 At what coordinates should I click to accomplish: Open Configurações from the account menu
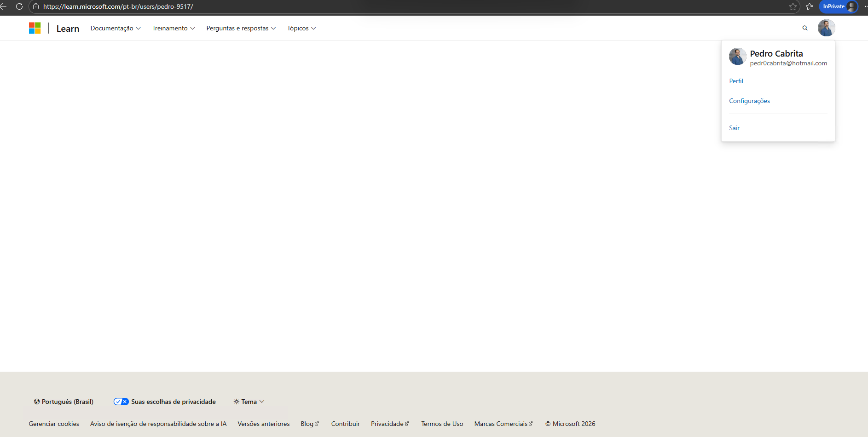pos(749,101)
